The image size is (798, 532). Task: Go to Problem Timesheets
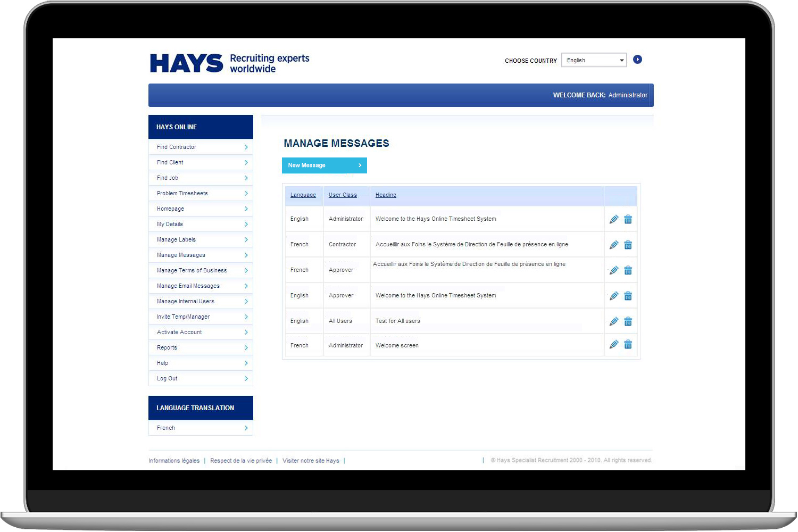point(201,193)
